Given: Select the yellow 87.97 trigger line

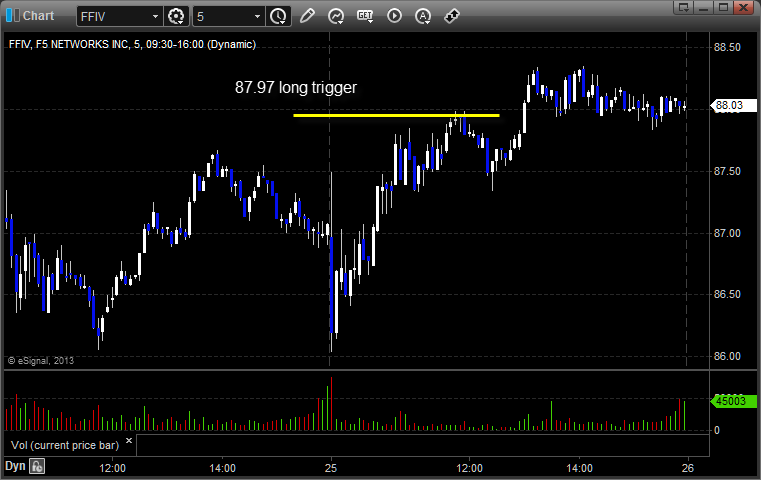Looking at the screenshot, I should pyautogui.click(x=397, y=116).
